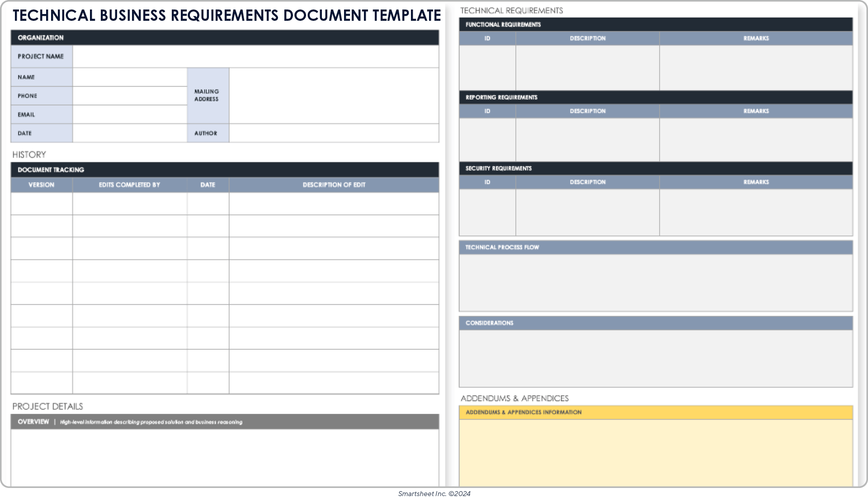The width and height of the screenshot is (868, 497).
Task: Select Security Requirements Description cell
Action: click(587, 212)
